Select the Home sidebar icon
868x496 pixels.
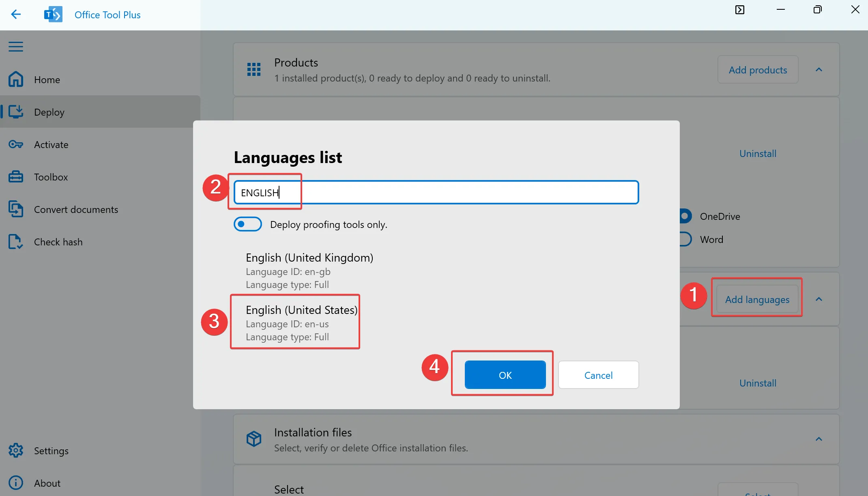point(15,79)
